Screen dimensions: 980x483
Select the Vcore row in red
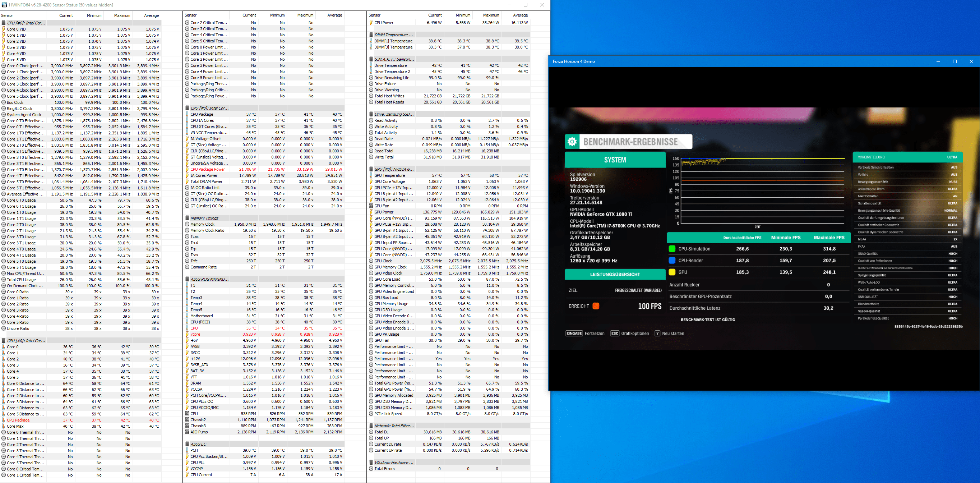pyautogui.click(x=264, y=334)
